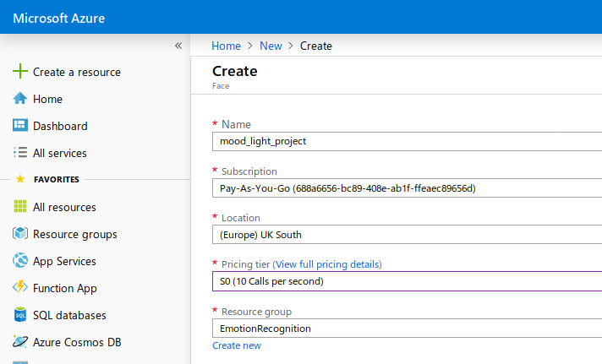This screenshot has width=602, height=364.
Task: Open View full pricing details link
Action: 327,264
